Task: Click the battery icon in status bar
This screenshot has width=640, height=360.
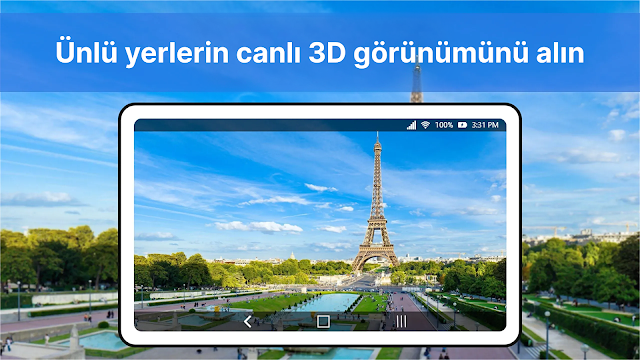Action: click(x=462, y=125)
